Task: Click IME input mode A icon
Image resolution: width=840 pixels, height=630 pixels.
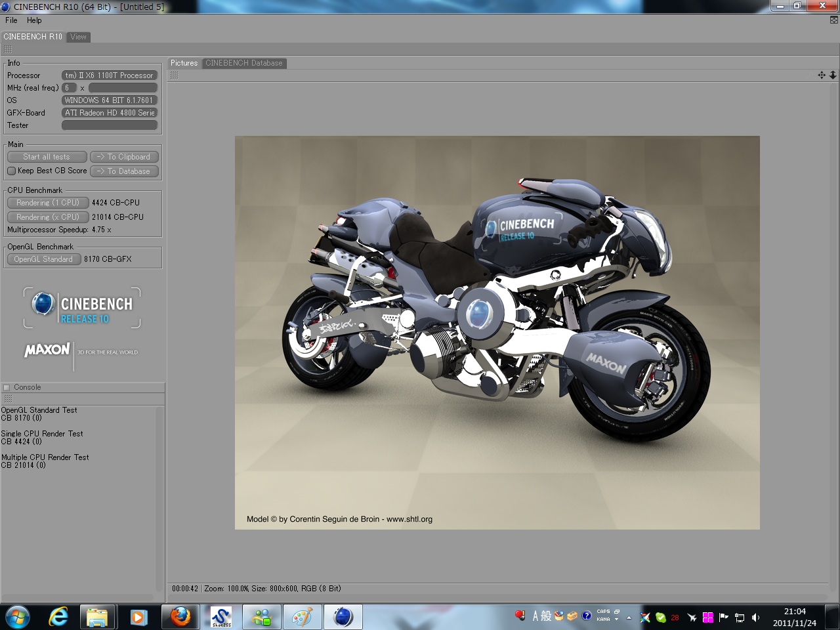Action: (x=535, y=616)
